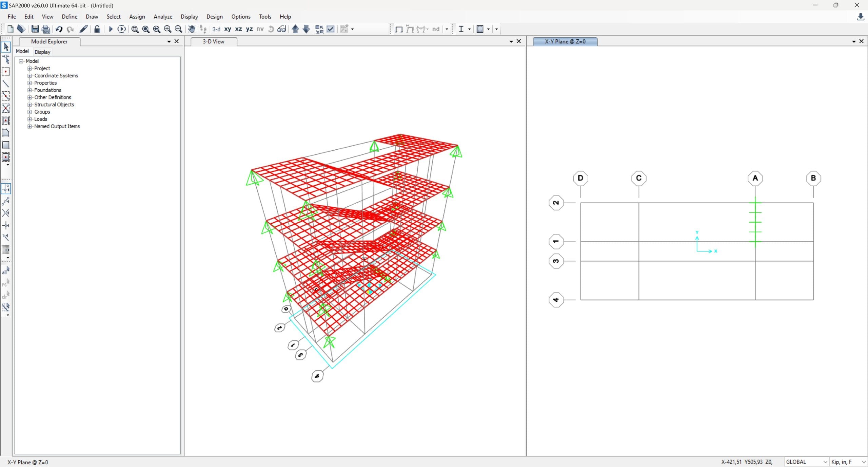Screen dimensions: 868x467
Task: Click the Save model floppy icon
Action: point(35,29)
